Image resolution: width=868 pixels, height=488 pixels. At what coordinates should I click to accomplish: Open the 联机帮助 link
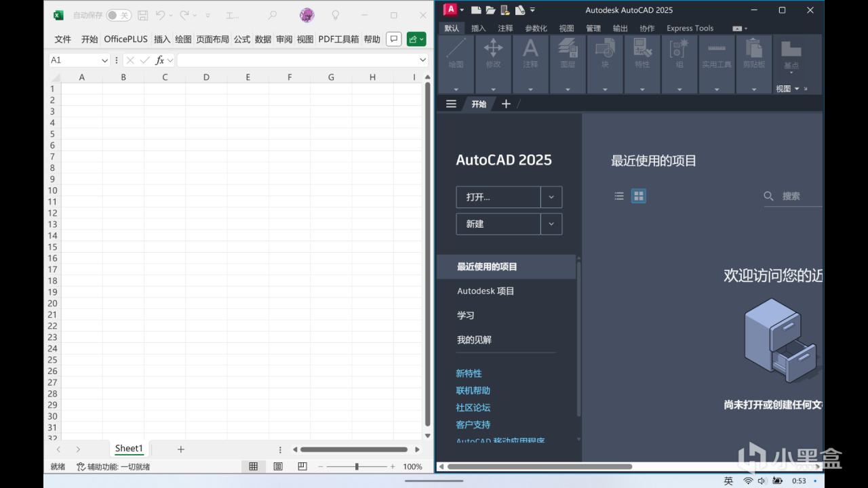tap(473, 390)
